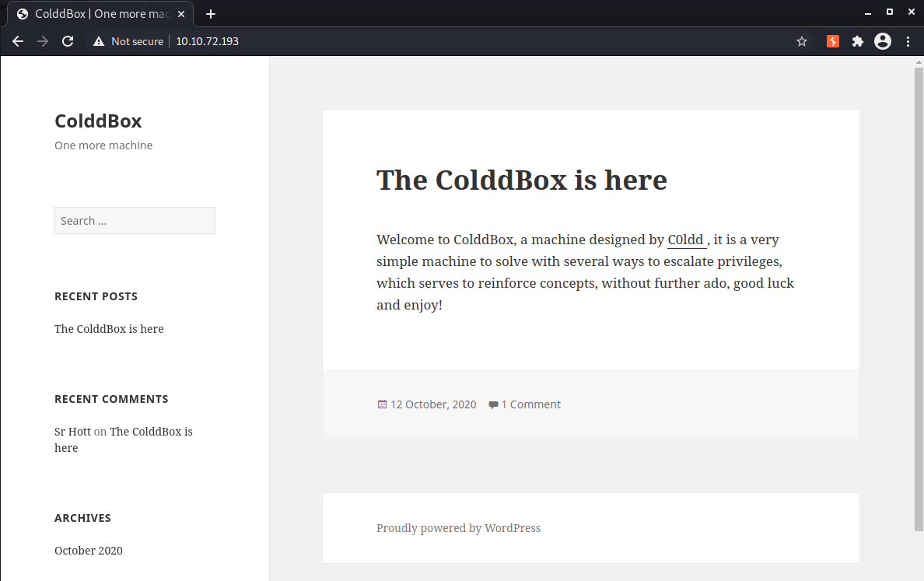The image size is (924, 581).
Task: Open a new tab with plus button
Action: 210,14
